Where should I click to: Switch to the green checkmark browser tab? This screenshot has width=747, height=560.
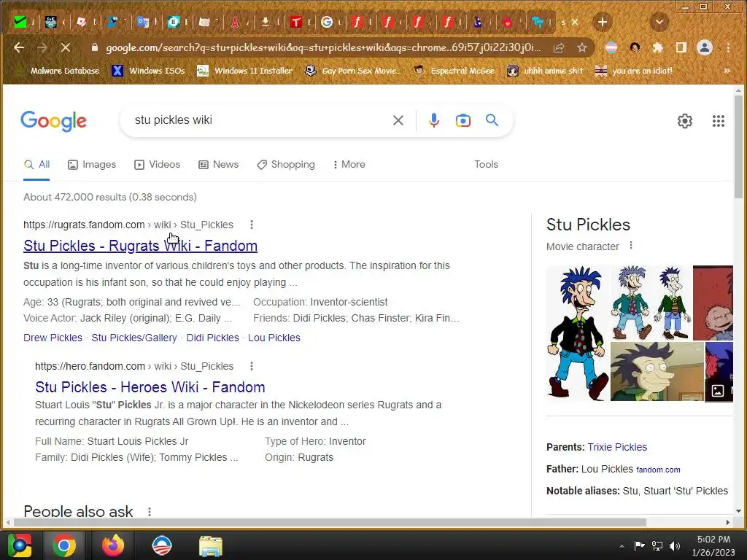[x=20, y=22]
